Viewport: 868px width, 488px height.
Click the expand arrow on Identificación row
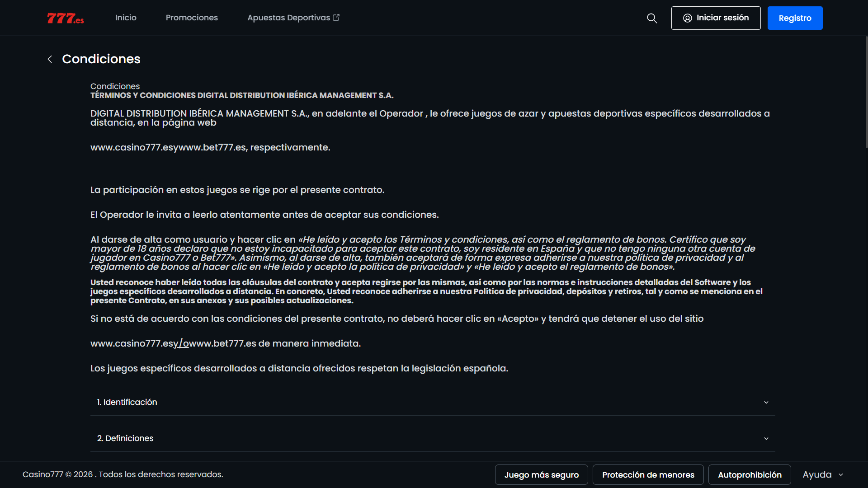point(766,402)
